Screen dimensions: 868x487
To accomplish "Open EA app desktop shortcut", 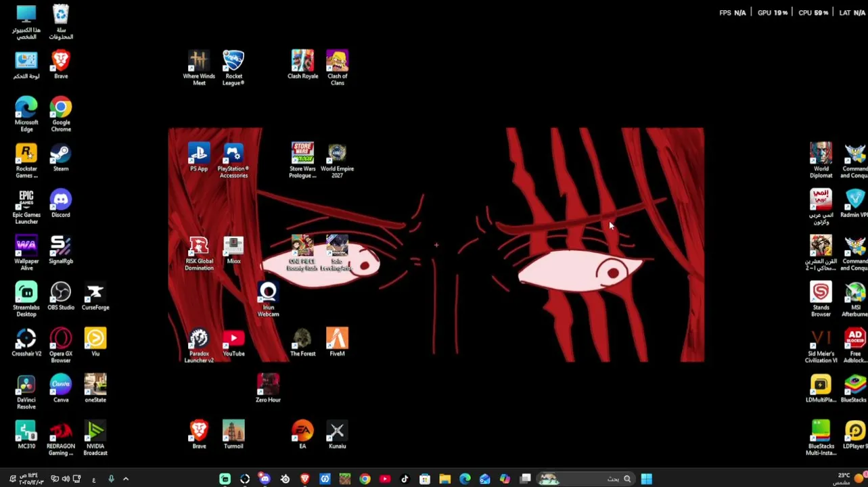I will point(302,435).
